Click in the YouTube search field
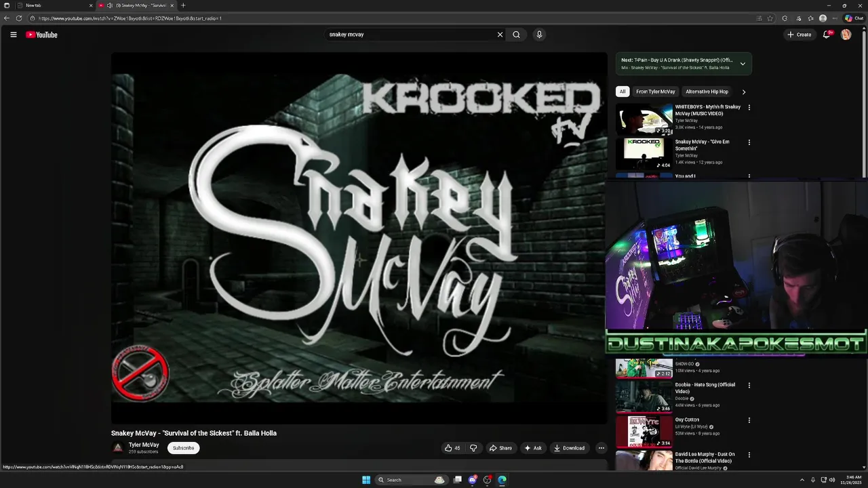 pos(410,35)
